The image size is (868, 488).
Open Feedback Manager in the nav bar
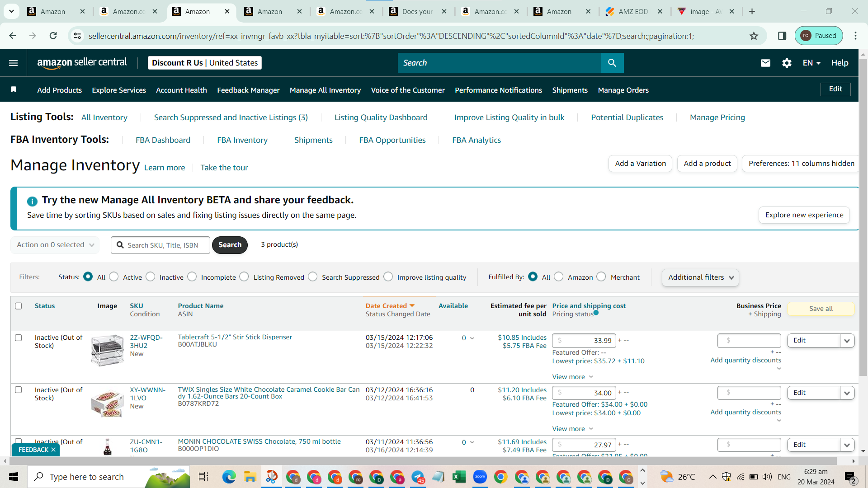click(x=248, y=90)
